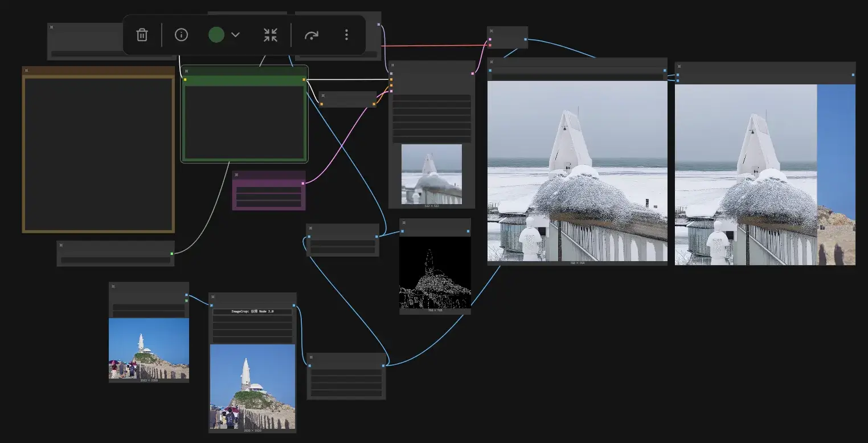The image size is (868, 443).
Task: Click the widget field of node below brown-bordered node
Action: click(116, 261)
